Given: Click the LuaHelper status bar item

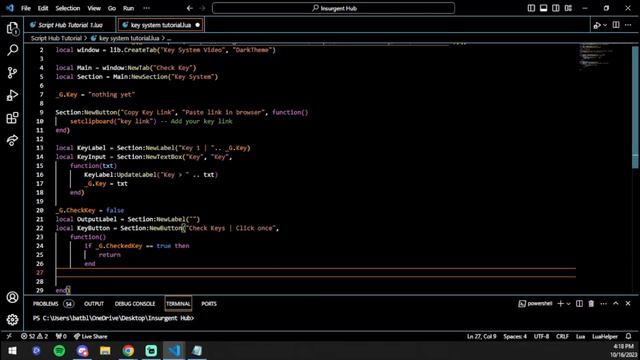Looking at the screenshot, I should pyautogui.click(x=605, y=336).
